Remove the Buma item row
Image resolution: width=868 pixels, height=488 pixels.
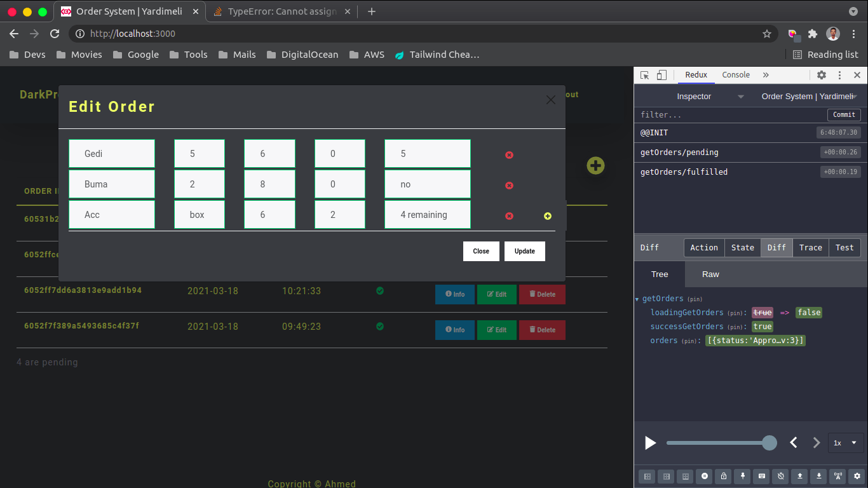pyautogui.click(x=509, y=186)
